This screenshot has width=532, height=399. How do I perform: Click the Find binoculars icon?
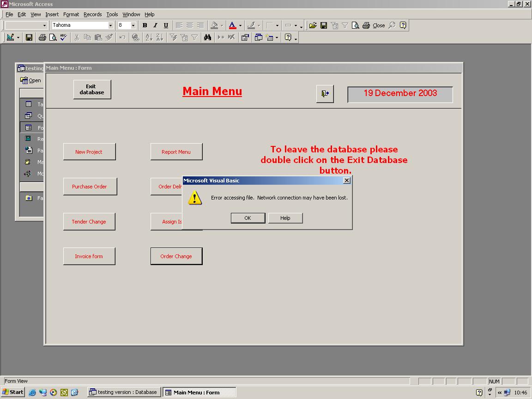(208, 37)
